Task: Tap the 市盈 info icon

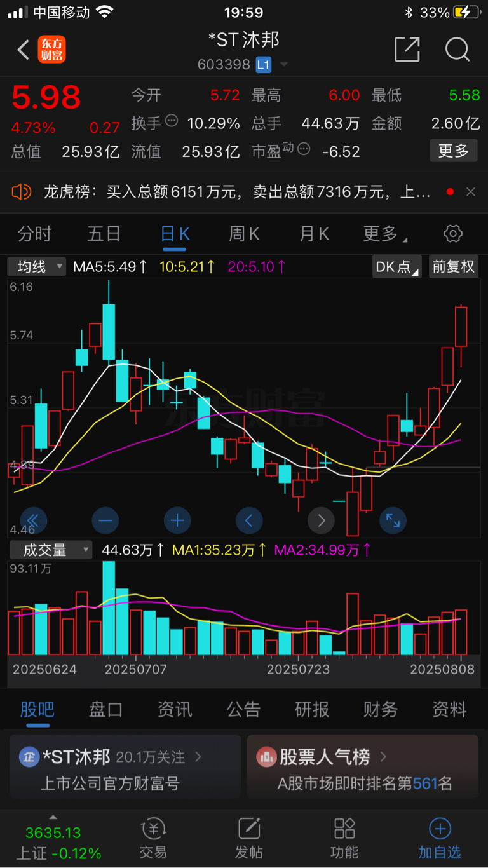Action: tap(304, 149)
